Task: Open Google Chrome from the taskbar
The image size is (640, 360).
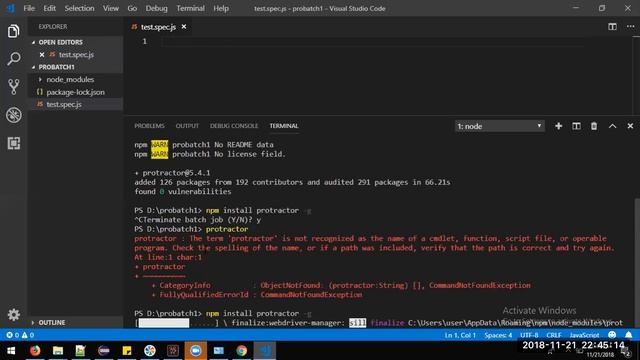Action: [242, 351]
